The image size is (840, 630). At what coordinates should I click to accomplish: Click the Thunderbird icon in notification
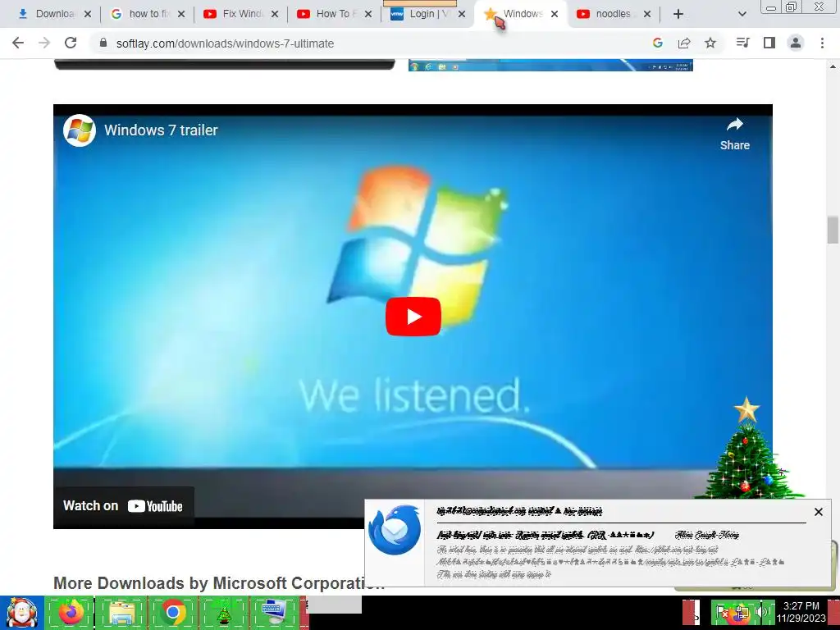[395, 531]
